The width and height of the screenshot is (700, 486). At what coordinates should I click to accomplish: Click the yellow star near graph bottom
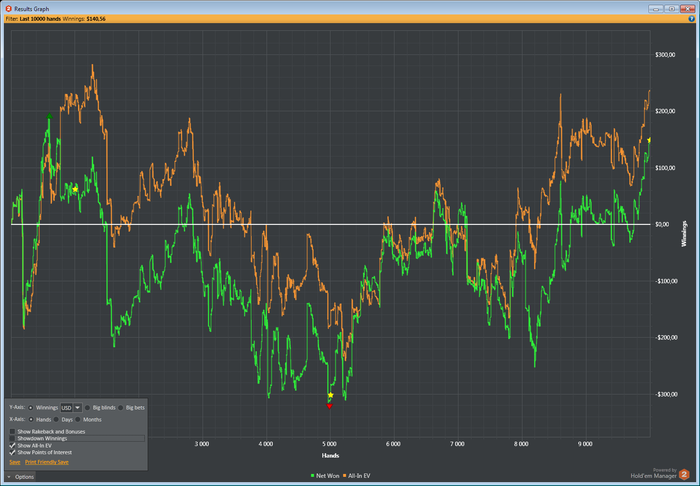(x=330, y=395)
